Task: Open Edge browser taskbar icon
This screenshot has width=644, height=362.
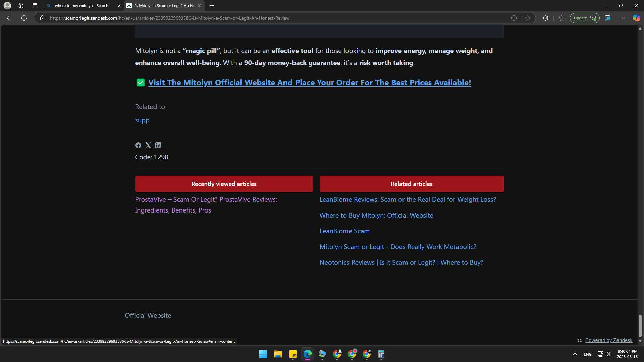Action: click(308, 354)
